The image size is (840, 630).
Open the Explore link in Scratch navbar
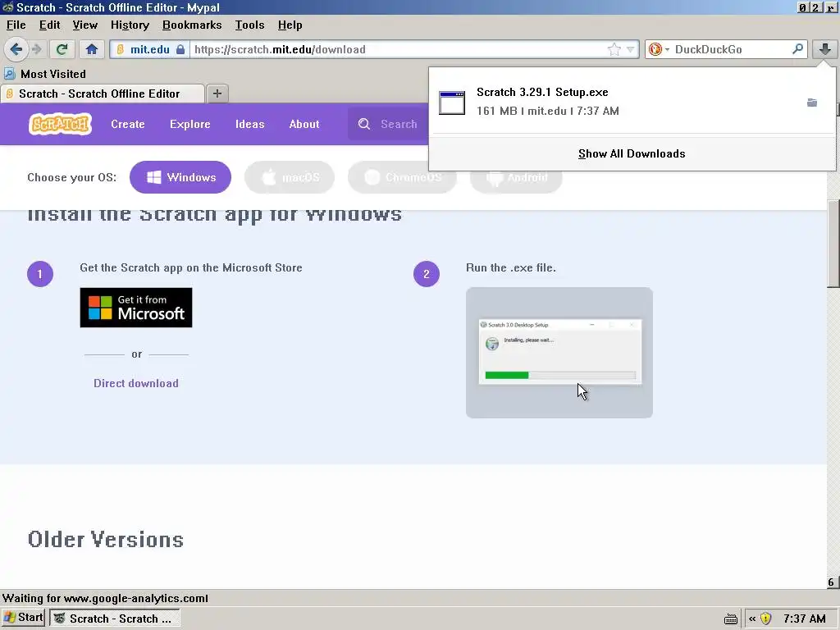(x=190, y=124)
